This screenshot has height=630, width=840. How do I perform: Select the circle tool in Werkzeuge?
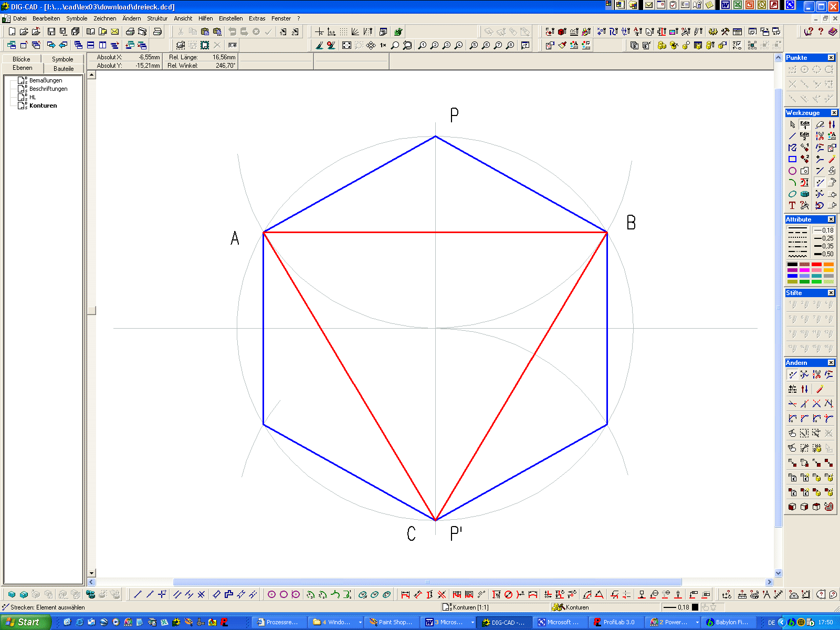click(x=792, y=171)
